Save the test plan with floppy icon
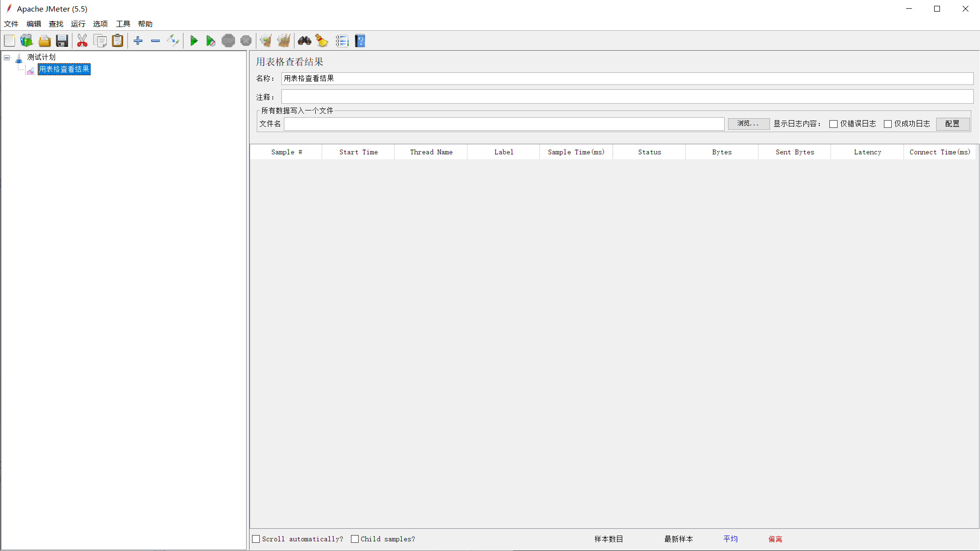 click(62, 41)
